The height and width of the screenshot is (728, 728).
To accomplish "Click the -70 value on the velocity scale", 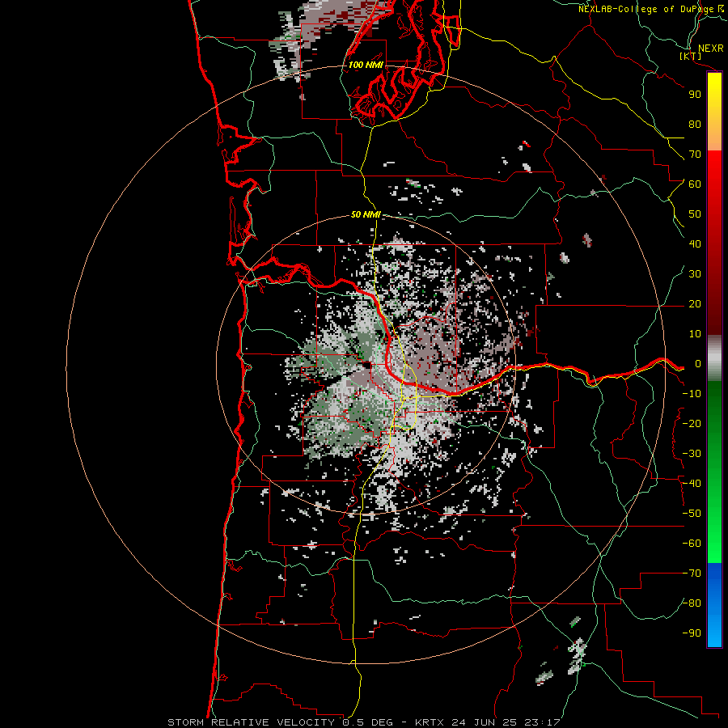I will 692,574.
